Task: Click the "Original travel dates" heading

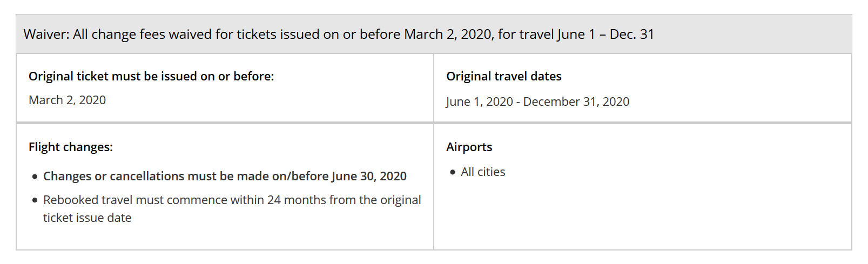Action: (x=503, y=77)
